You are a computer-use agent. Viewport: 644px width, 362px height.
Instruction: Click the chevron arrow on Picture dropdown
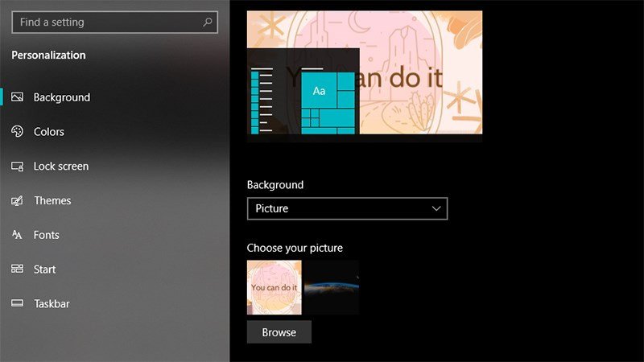coord(436,208)
